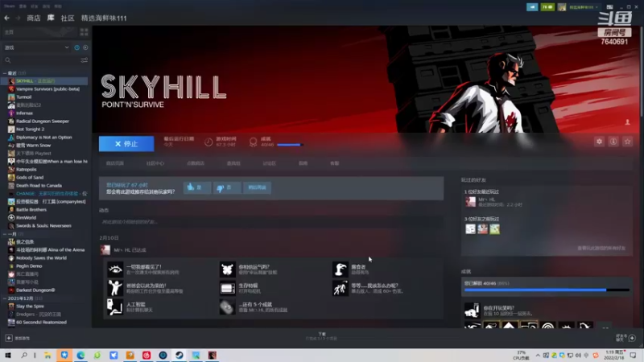Open game settings gear icon
Image resolution: width=644 pixels, height=362 pixels.
click(x=599, y=142)
